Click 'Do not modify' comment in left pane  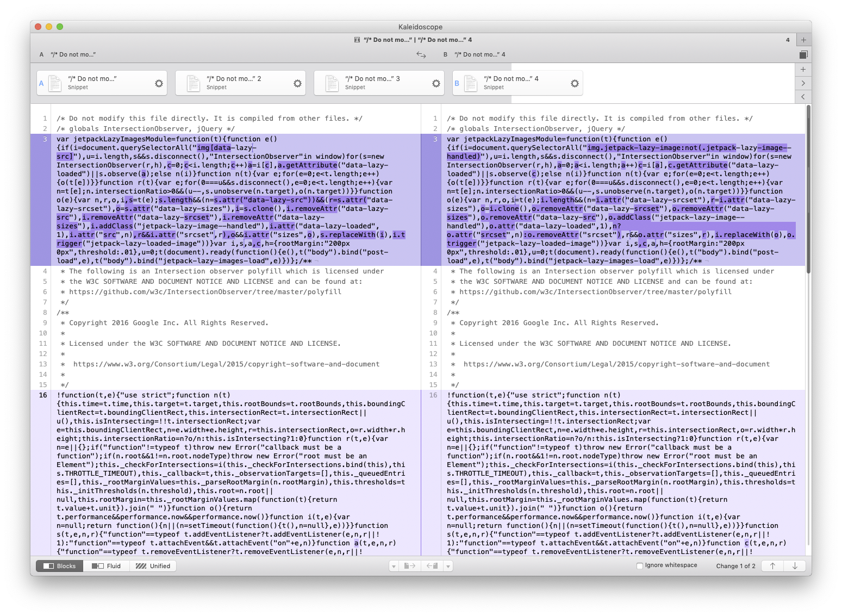click(x=209, y=119)
